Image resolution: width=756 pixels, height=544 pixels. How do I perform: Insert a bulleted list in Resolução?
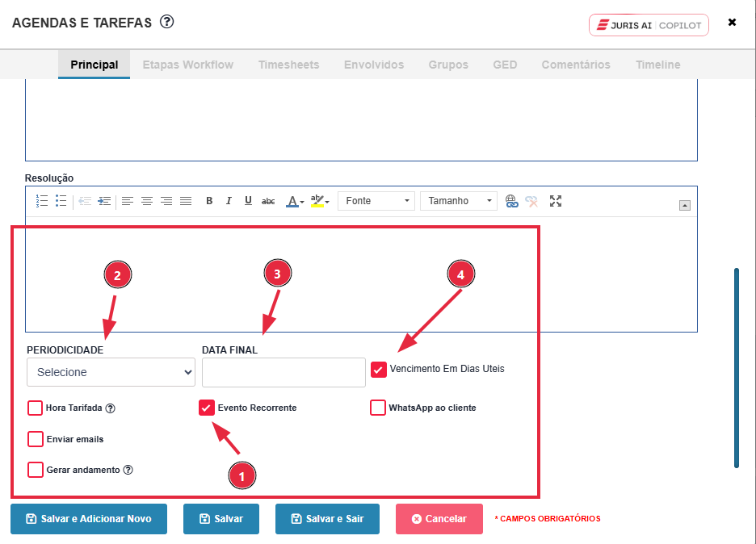point(61,201)
